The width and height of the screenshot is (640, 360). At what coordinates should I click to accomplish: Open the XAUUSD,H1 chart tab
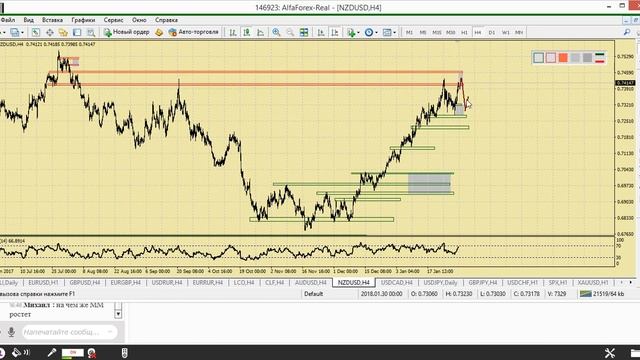[593, 282]
